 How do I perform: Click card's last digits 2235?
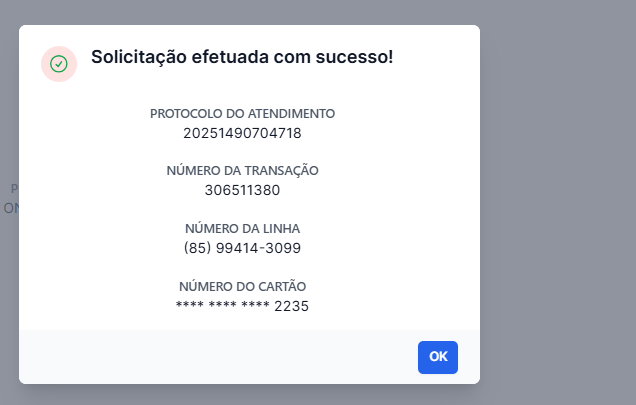coord(292,306)
